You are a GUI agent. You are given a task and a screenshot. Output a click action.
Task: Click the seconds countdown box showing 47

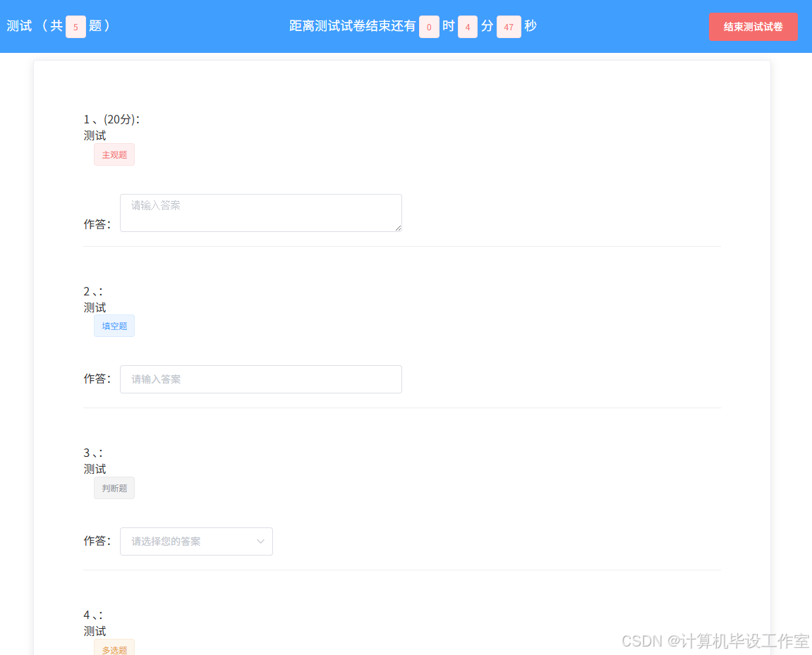[x=509, y=27]
